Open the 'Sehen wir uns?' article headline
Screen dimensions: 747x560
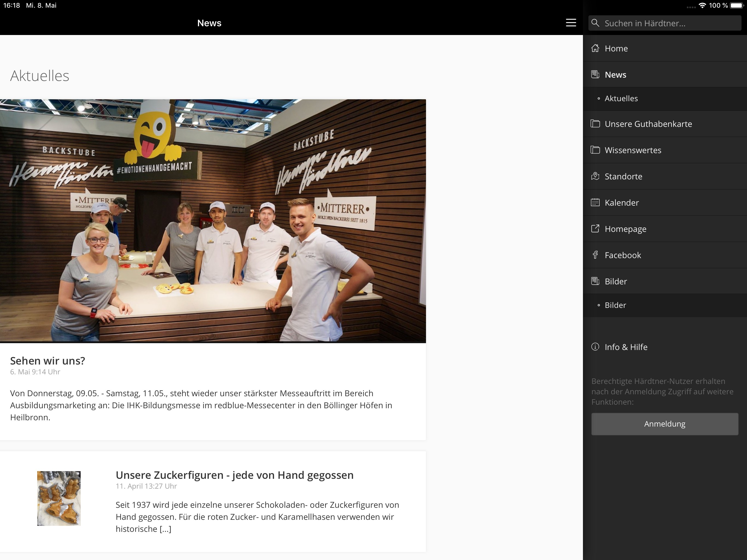click(x=48, y=361)
